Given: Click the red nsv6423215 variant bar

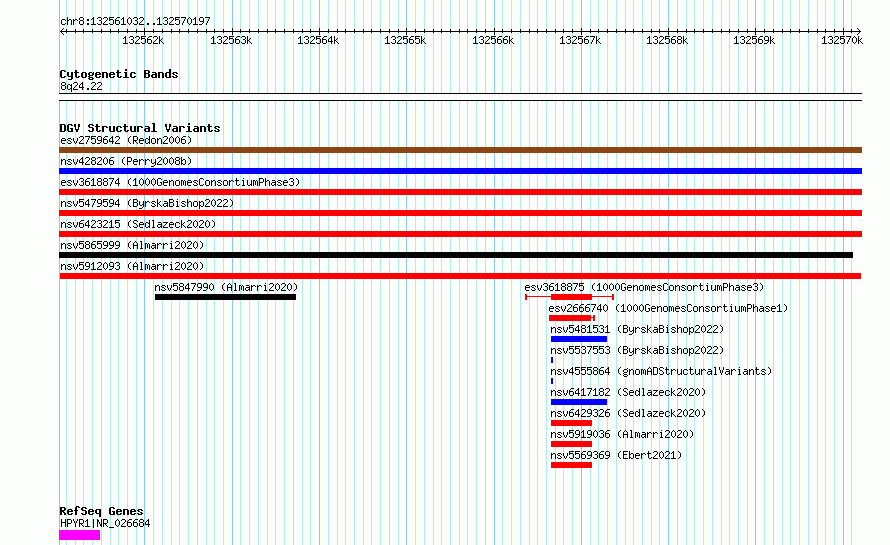Looking at the screenshot, I should pos(460,234).
